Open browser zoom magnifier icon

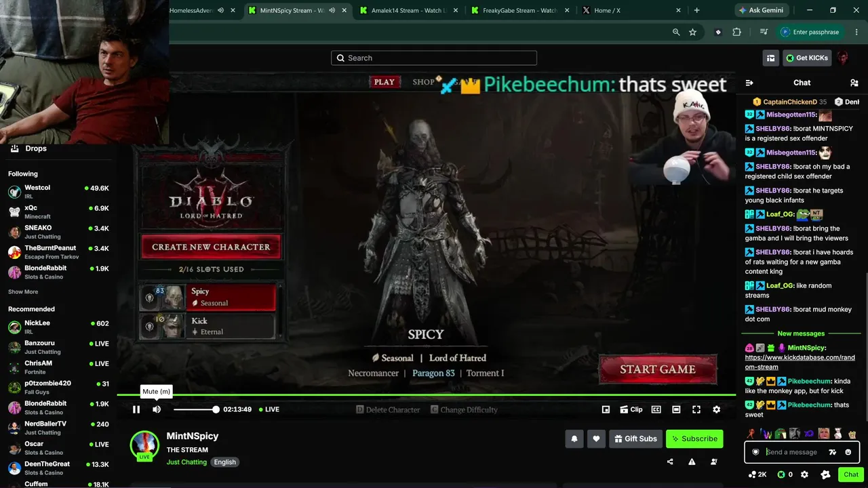click(676, 32)
